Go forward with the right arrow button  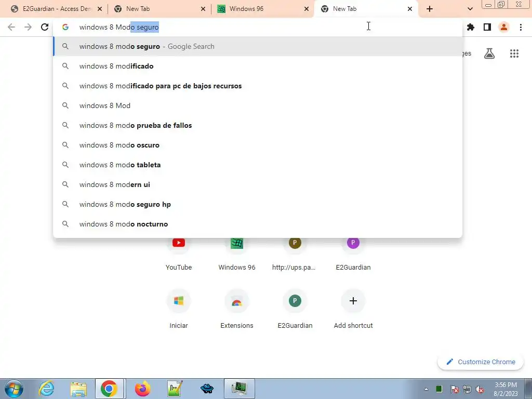coord(28,27)
